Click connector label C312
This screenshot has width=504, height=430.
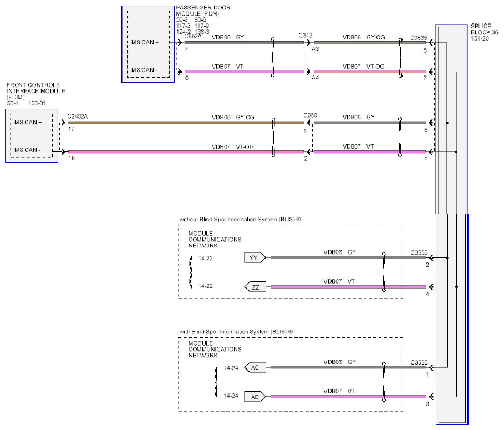306,36
